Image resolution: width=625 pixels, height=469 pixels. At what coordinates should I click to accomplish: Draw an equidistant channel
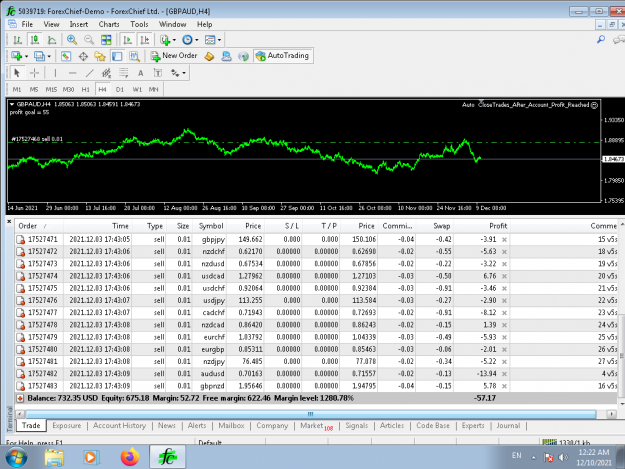[106, 73]
